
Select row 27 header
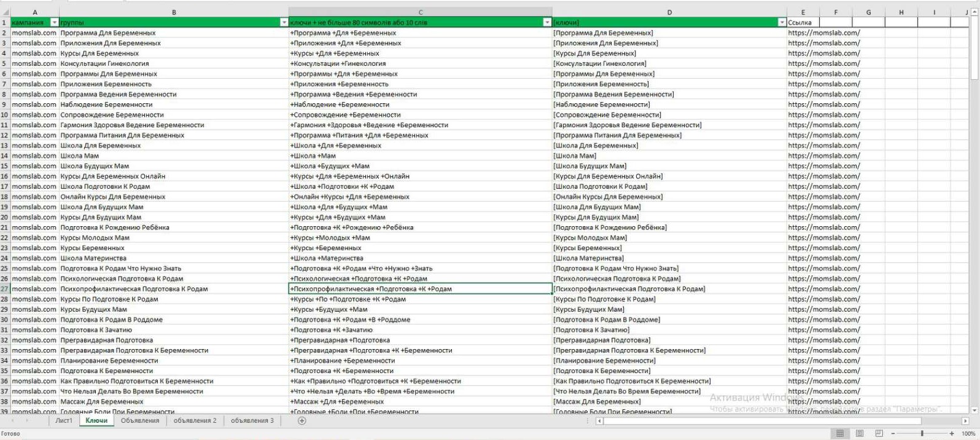coord(5,289)
